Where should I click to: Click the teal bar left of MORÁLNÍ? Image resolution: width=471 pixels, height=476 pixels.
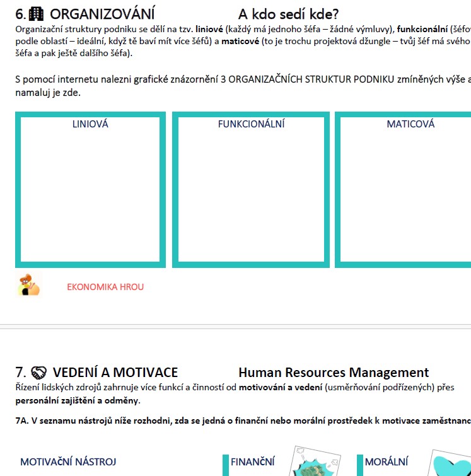[x=359, y=465]
